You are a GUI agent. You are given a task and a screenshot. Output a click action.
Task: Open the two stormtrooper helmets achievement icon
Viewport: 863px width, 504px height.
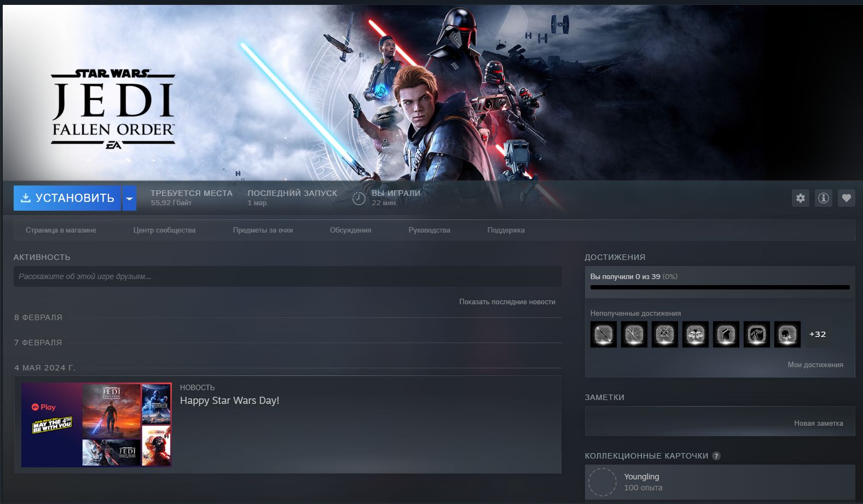(696, 334)
